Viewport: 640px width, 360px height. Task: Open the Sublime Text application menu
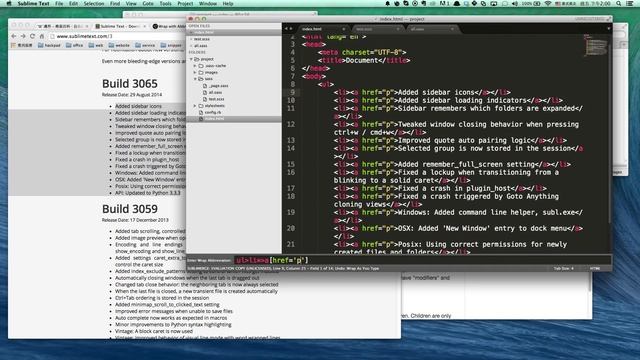coord(33,3)
